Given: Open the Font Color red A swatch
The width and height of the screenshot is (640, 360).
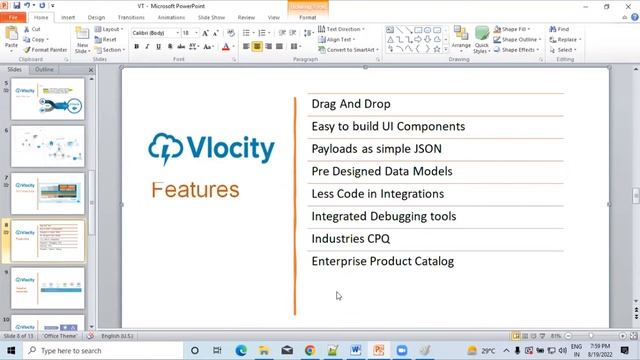Looking at the screenshot, I should tap(226, 47).
